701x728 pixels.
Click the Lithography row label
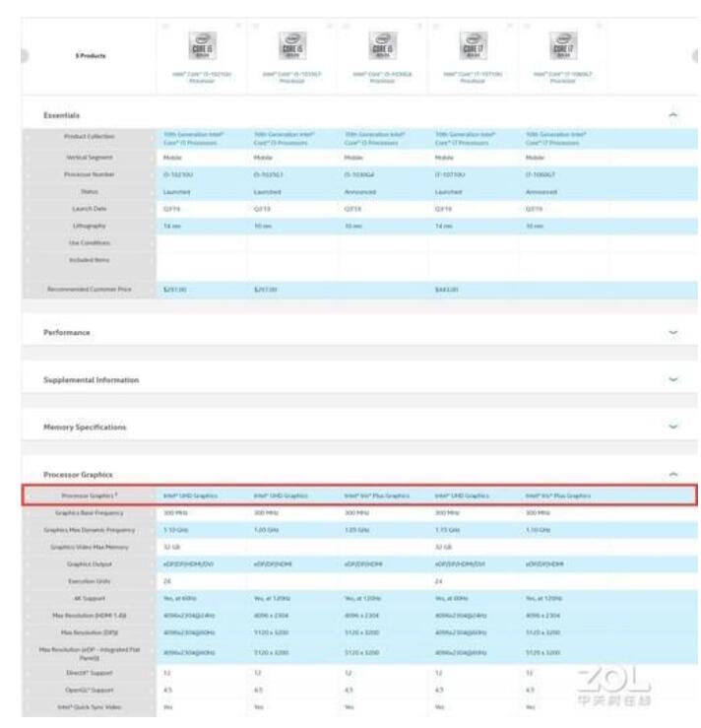pos(91,225)
